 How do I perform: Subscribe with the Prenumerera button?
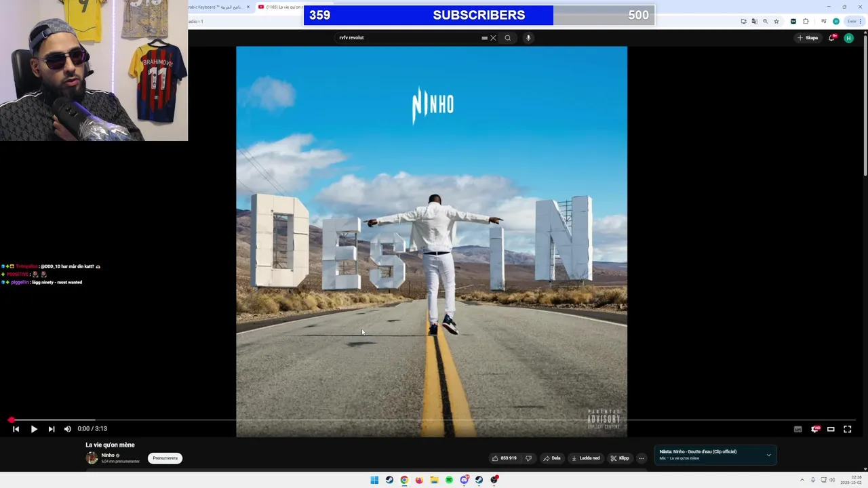pyautogui.click(x=165, y=458)
